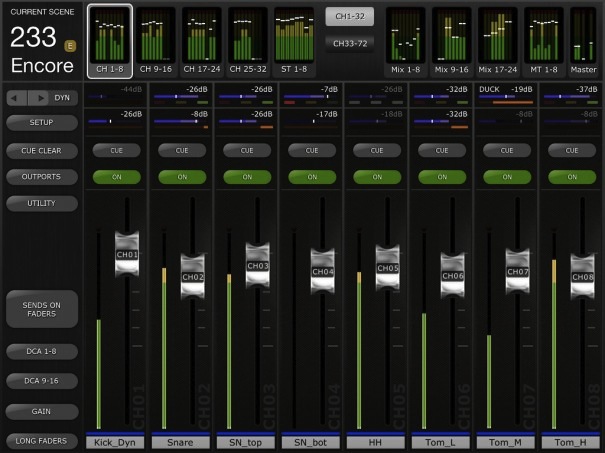Click the CH03 fader knob
The image size is (605, 453).
258,265
